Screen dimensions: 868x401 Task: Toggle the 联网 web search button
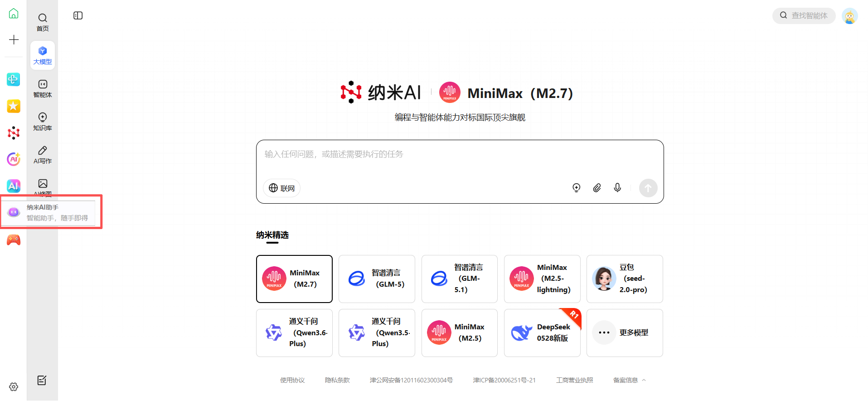[281, 188]
